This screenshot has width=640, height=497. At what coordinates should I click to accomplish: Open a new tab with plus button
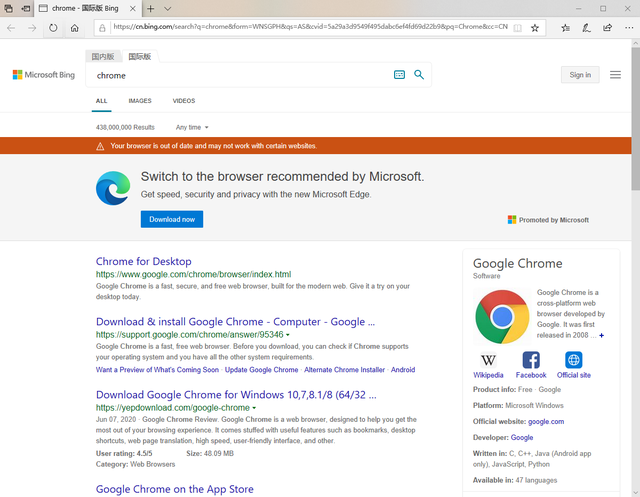pos(151,8)
